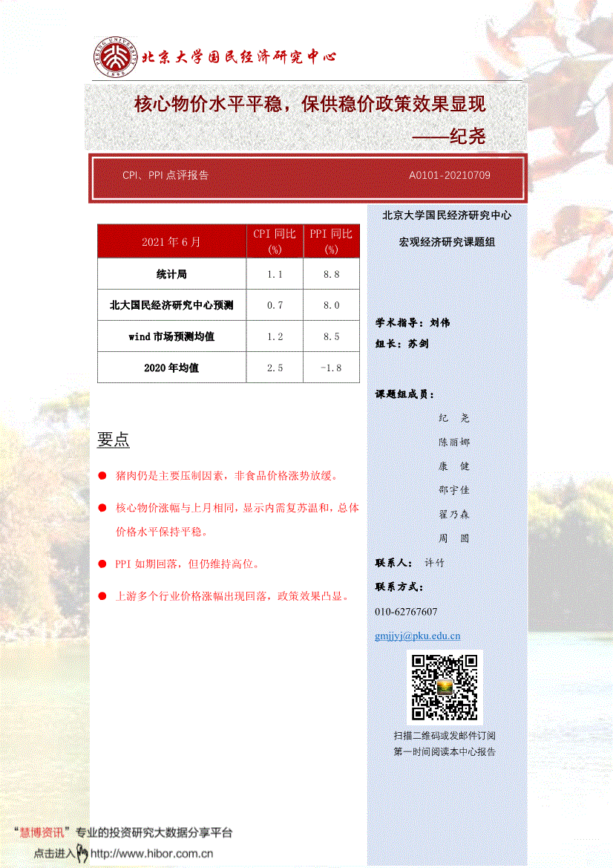The image size is (613, 868).
Task: Click the sidebar heading 北京大学国民经济研究中心
Action: pyautogui.click(x=447, y=215)
